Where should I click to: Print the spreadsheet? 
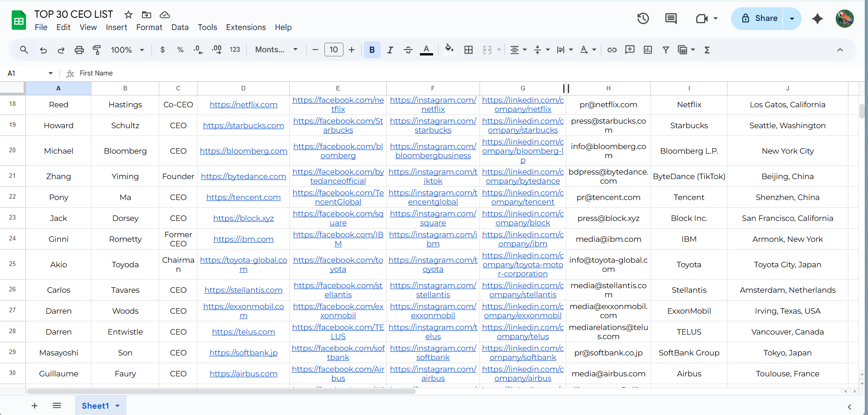pyautogui.click(x=79, y=50)
